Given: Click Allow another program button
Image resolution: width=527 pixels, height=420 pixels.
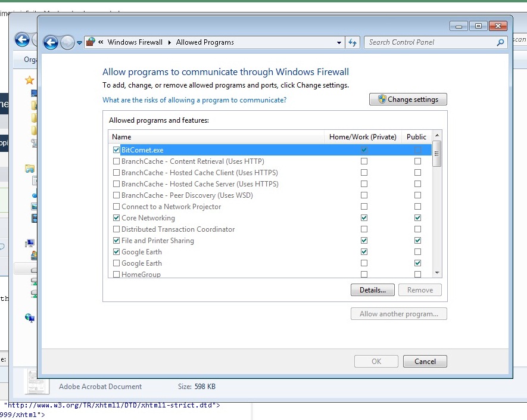Looking at the screenshot, I should pos(398,314).
